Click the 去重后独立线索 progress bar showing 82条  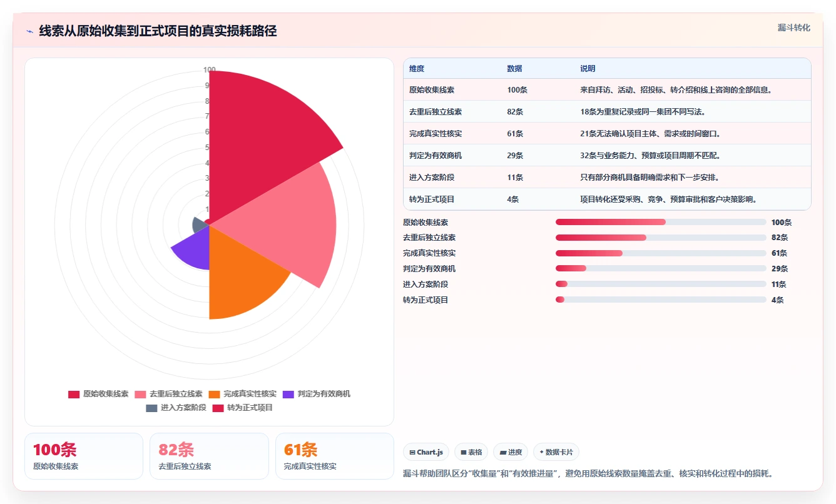(661, 238)
